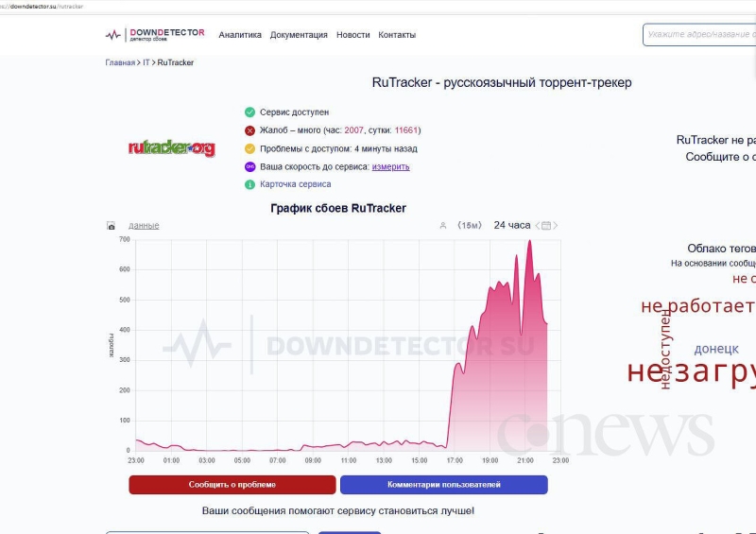The width and height of the screenshot is (756, 534).
Task: Open the данные link above the chart
Action: click(x=144, y=225)
